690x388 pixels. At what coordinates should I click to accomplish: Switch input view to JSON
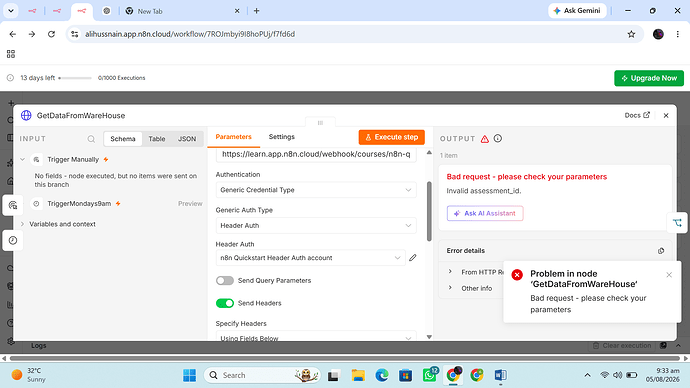point(187,139)
